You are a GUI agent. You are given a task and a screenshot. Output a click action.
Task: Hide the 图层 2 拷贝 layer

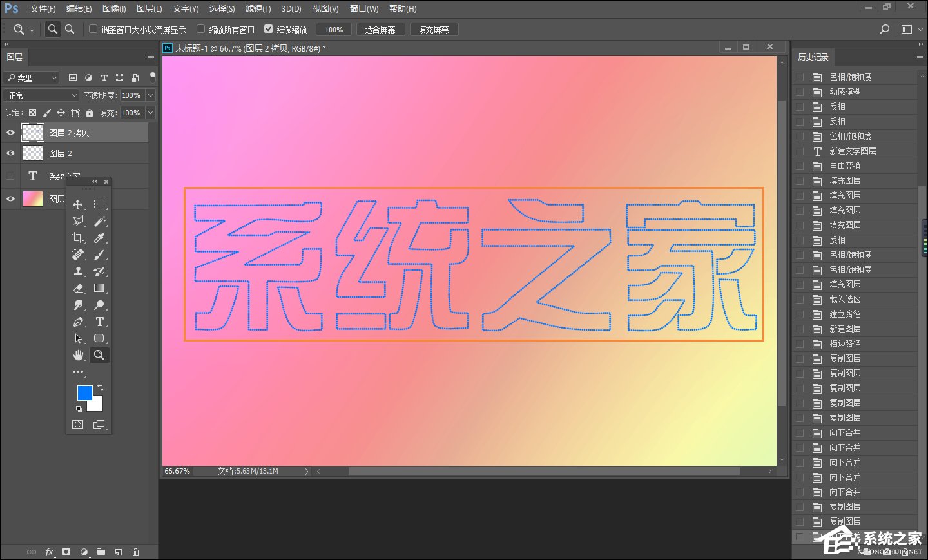(10, 132)
